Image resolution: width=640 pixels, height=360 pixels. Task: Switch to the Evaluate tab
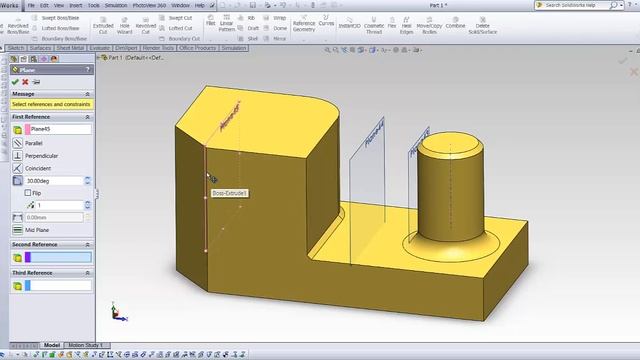pos(100,48)
